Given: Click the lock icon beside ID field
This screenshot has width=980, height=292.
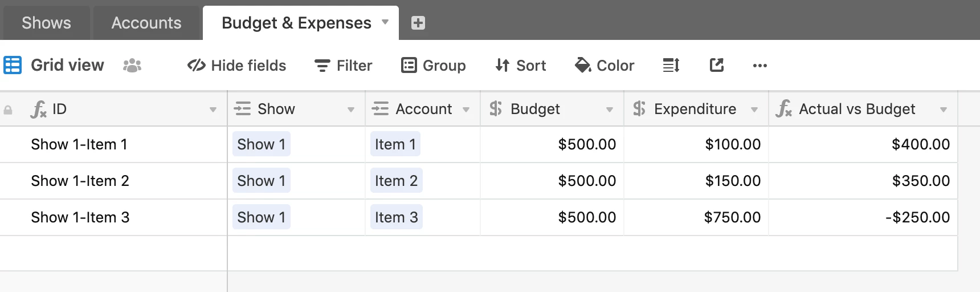Looking at the screenshot, I should point(8,109).
